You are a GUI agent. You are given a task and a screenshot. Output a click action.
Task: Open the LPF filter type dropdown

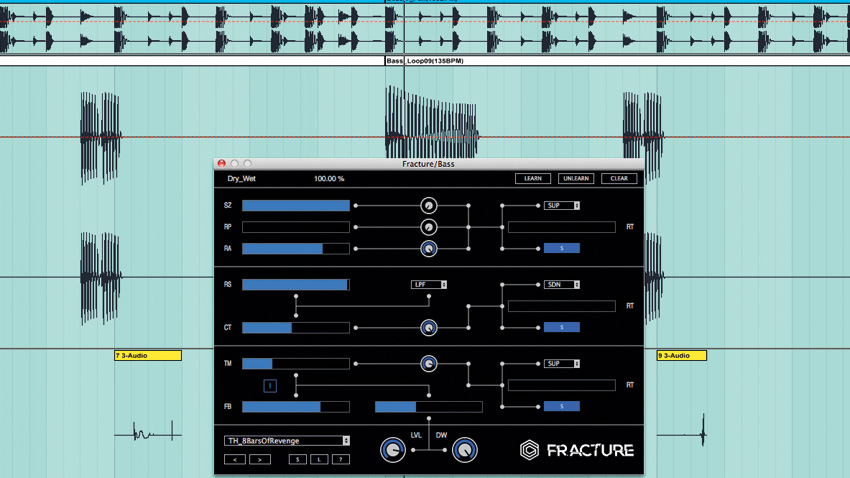pos(429,285)
